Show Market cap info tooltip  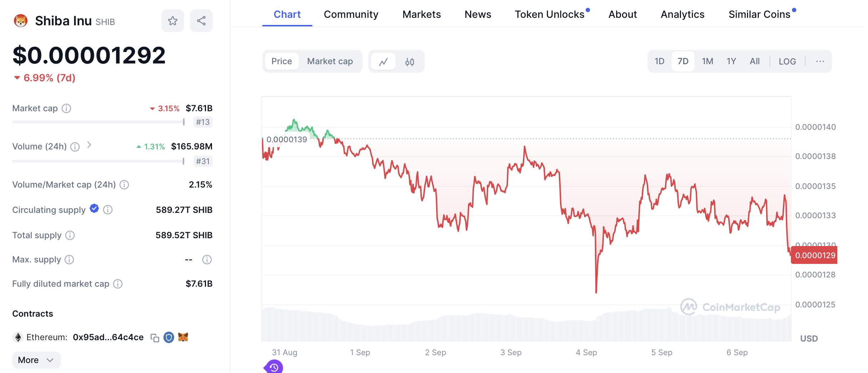click(66, 108)
